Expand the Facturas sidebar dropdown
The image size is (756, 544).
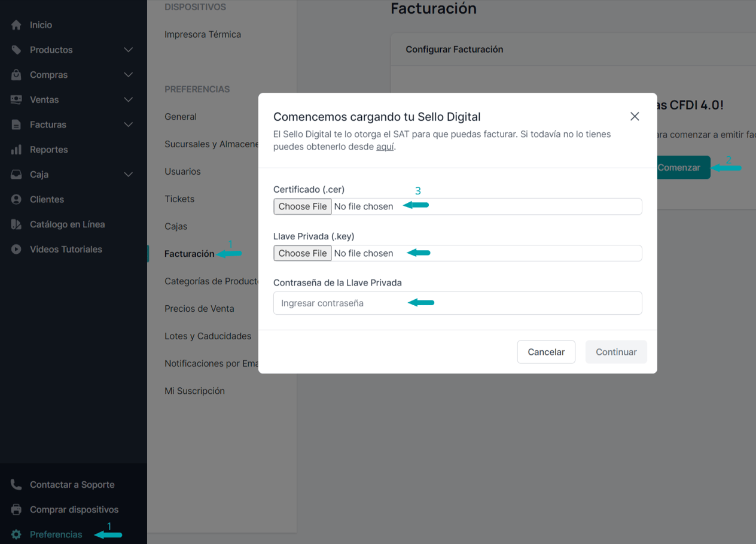click(x=128, y=124)
